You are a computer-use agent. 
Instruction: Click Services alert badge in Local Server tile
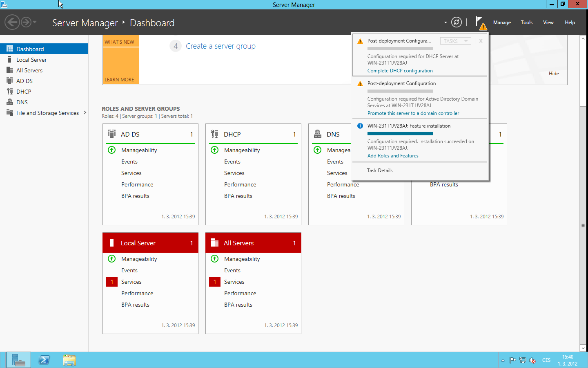pos(112,282)
